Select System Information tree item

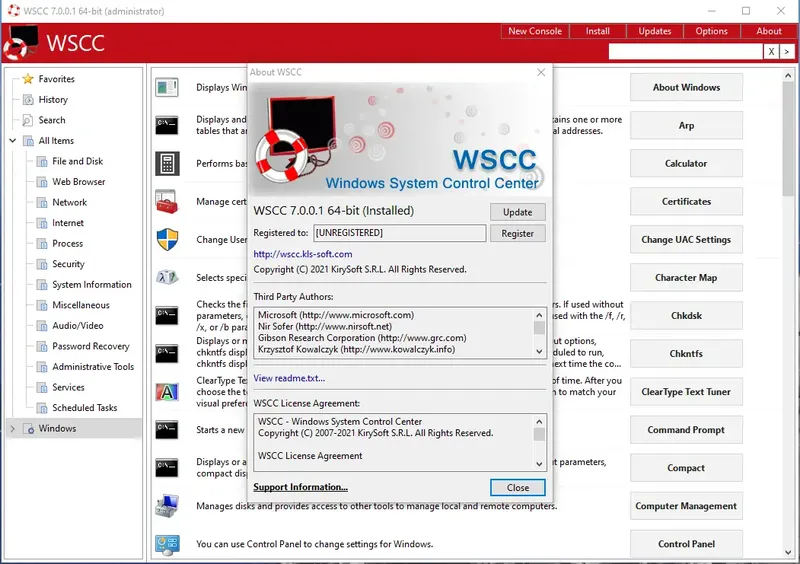point(92,285)
